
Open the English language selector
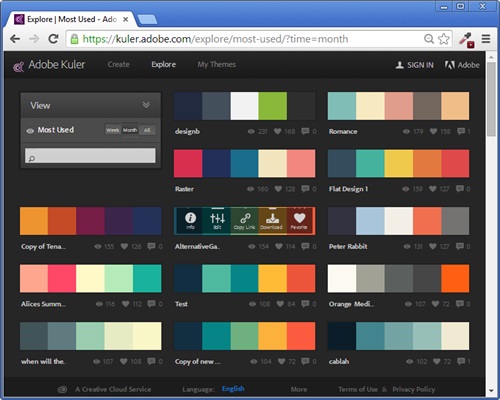[233, 389]
